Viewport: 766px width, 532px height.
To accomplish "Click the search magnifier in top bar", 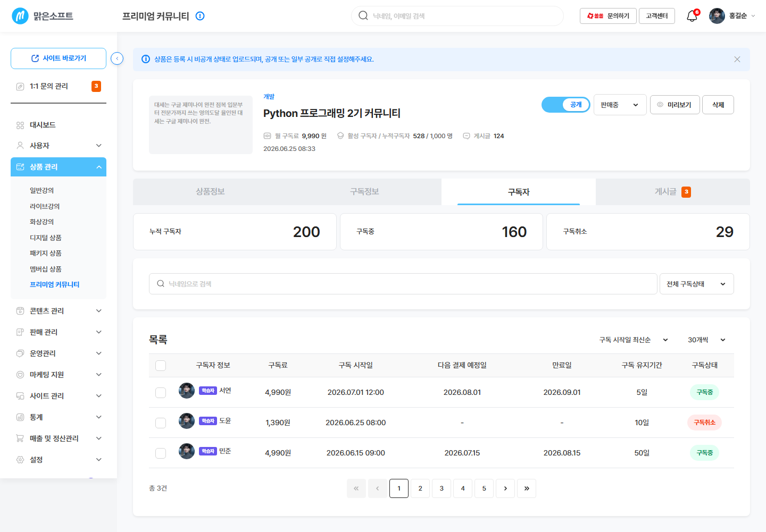I will tap(363, 15).
